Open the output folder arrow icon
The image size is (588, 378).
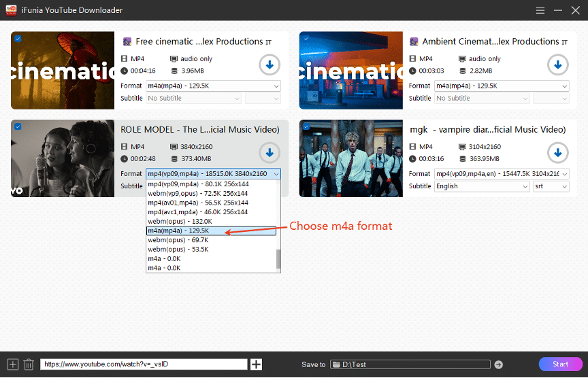coord(498,364)
